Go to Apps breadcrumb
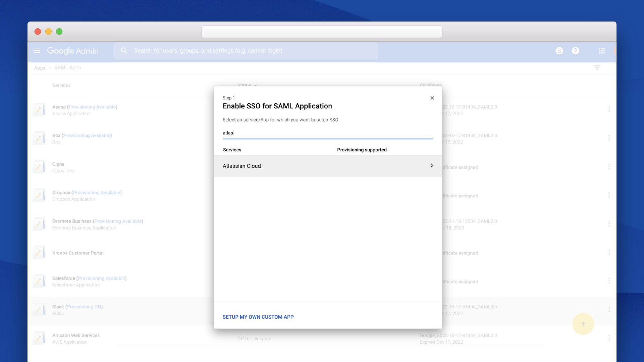 point(40,68)
